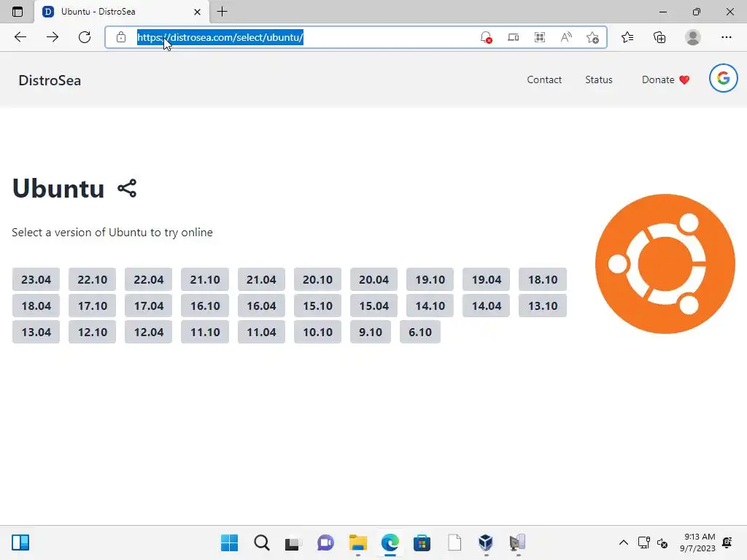The height and width of the screenshot is (560, 747).
Task: Open Ubuntu version 12.10
Action: click(x=93, y=332)
